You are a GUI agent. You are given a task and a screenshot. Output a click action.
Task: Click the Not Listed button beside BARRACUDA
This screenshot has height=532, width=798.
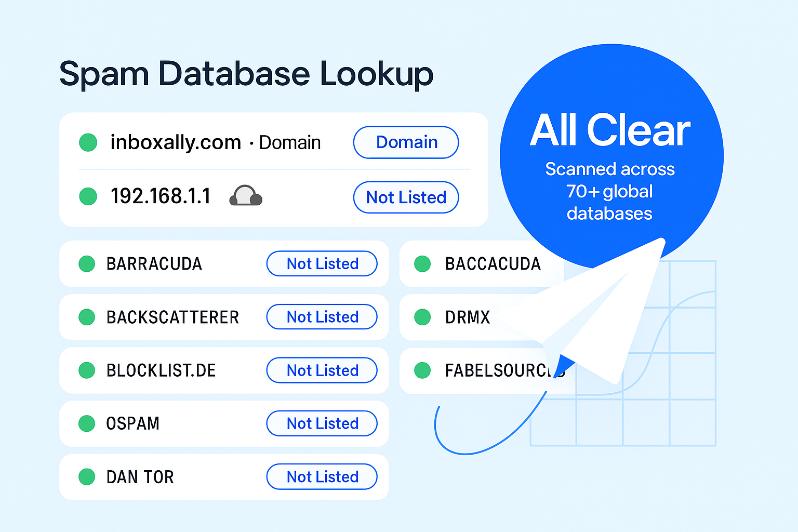tap(322, 264)
